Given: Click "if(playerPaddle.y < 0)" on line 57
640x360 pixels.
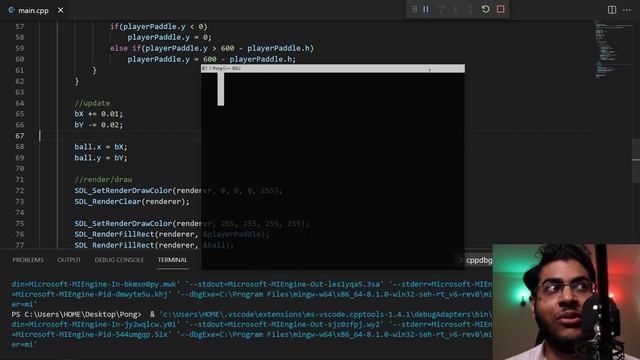Looking at the screenshot, I should [159, 27].
